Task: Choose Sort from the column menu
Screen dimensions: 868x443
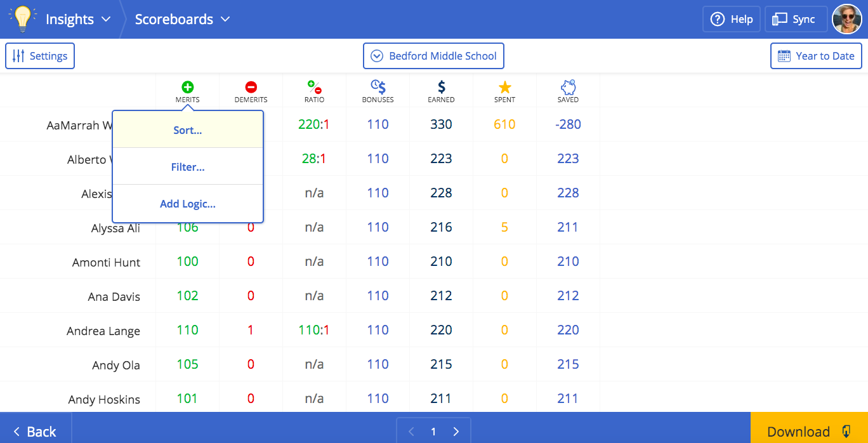Action: point(187,129)
